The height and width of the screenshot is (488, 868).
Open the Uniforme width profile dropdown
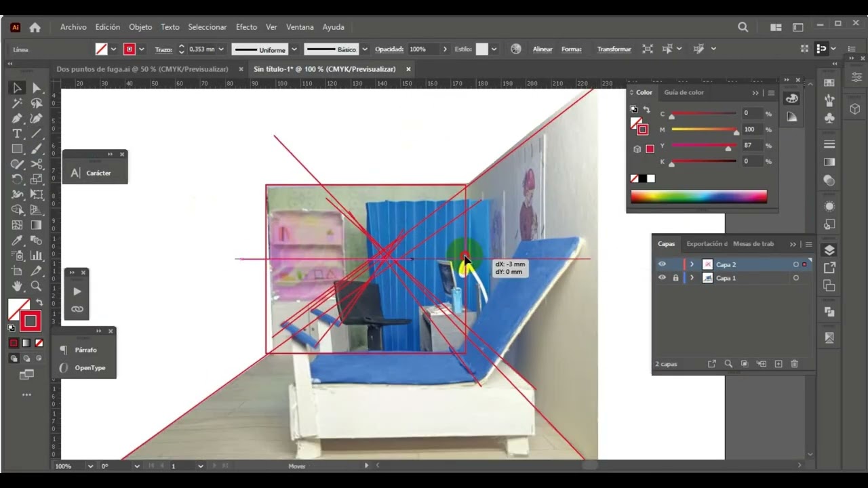coord(294,49)
